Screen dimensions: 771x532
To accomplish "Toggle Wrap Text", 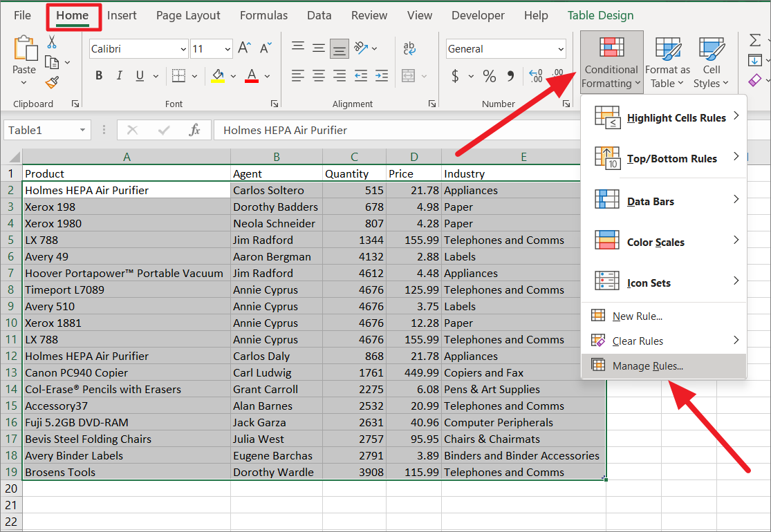I will pyautogui.click(x=409, y=48).
